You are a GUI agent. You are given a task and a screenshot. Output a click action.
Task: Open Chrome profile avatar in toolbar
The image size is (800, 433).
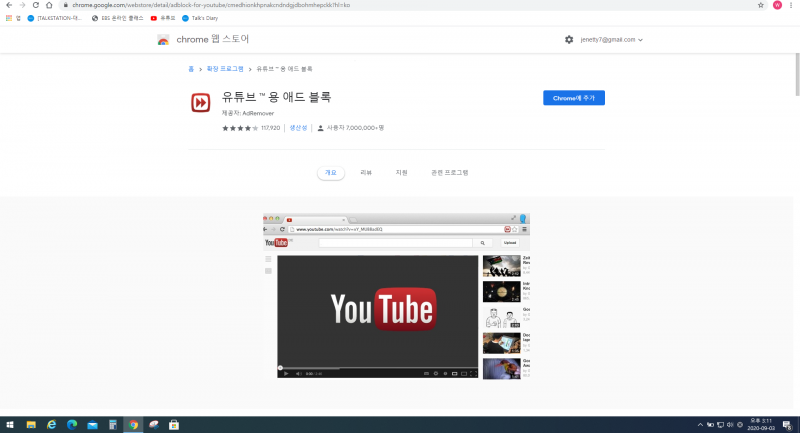pyautogui.click(x=777, y=5)
